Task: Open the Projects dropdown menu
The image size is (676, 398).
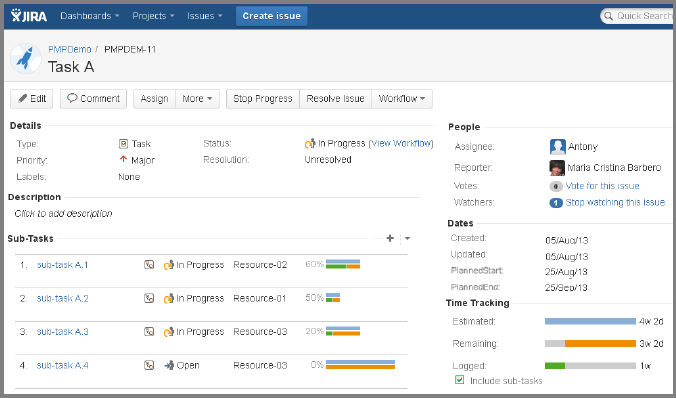Action: point(153,16)
